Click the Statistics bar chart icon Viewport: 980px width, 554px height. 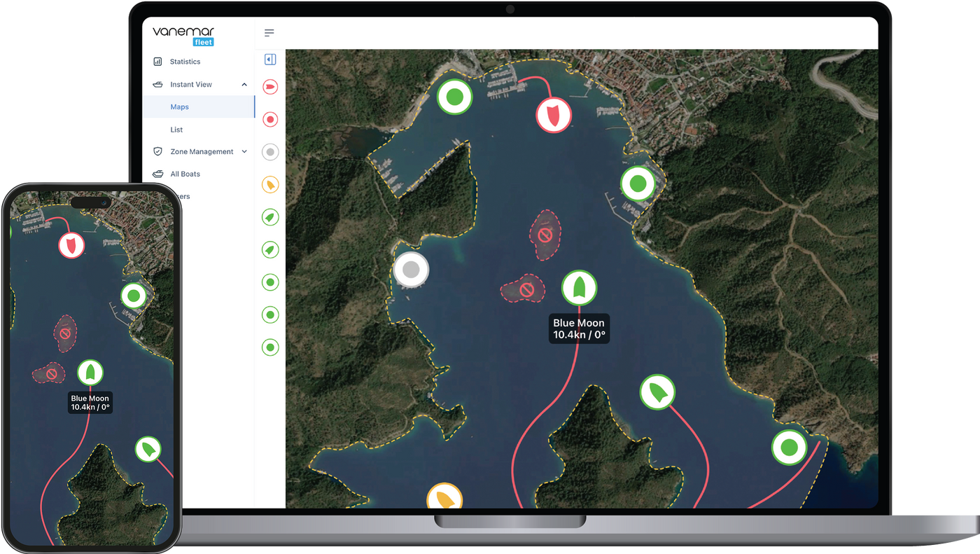click(x=157, y=62)
